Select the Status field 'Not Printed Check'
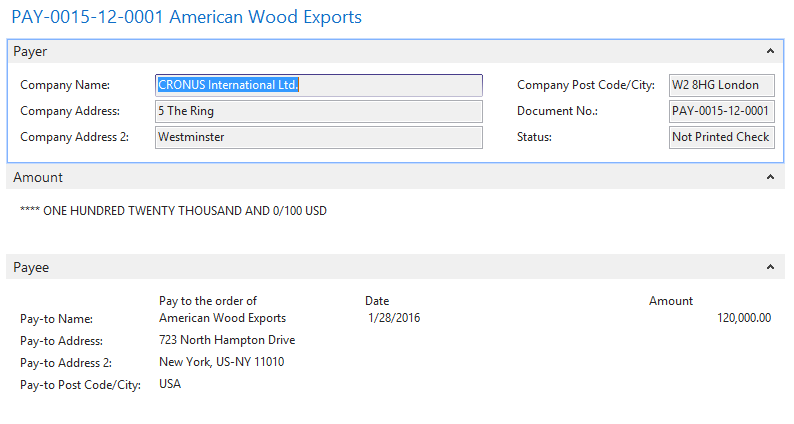Screen dimensions: 794x424 pos(720,137)
